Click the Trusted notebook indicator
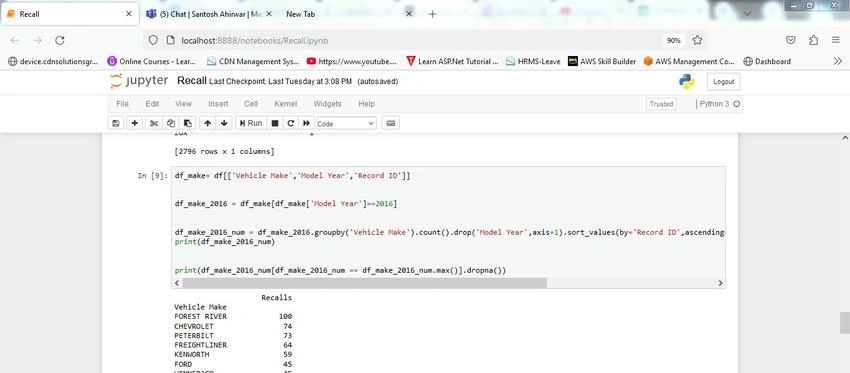Screen dimensions: 850x373 [661, 104]
